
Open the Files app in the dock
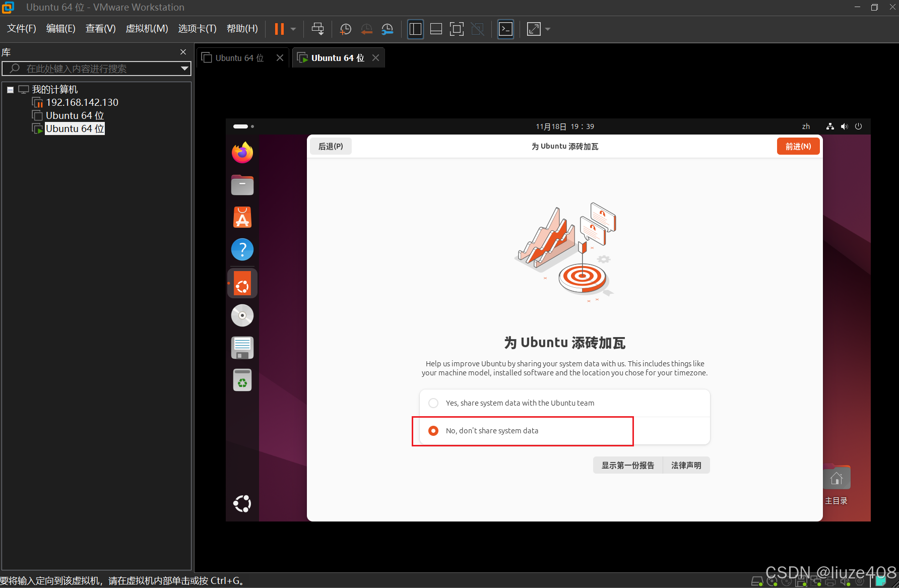242,185
